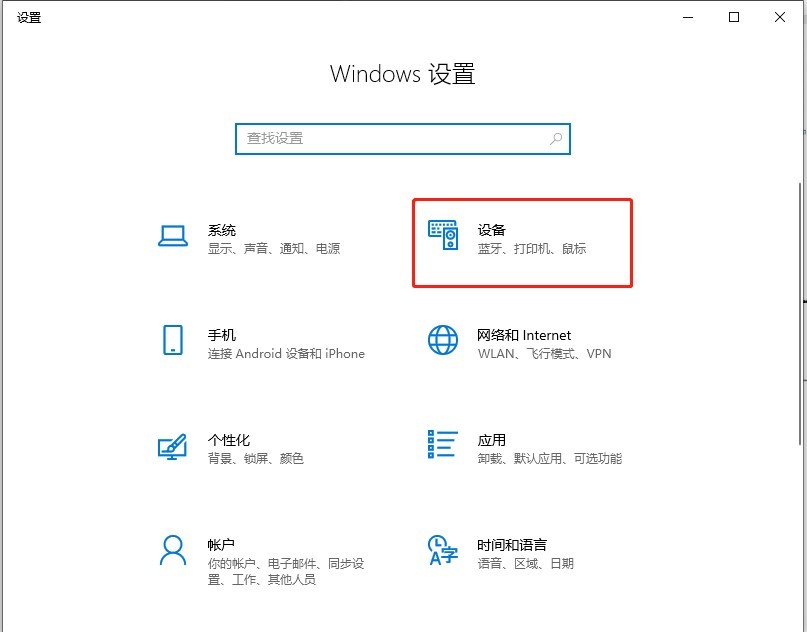Open the 手机 phone icon
Image resolution: width=807 pixels, height=632 pixels.
click(172, 340)
